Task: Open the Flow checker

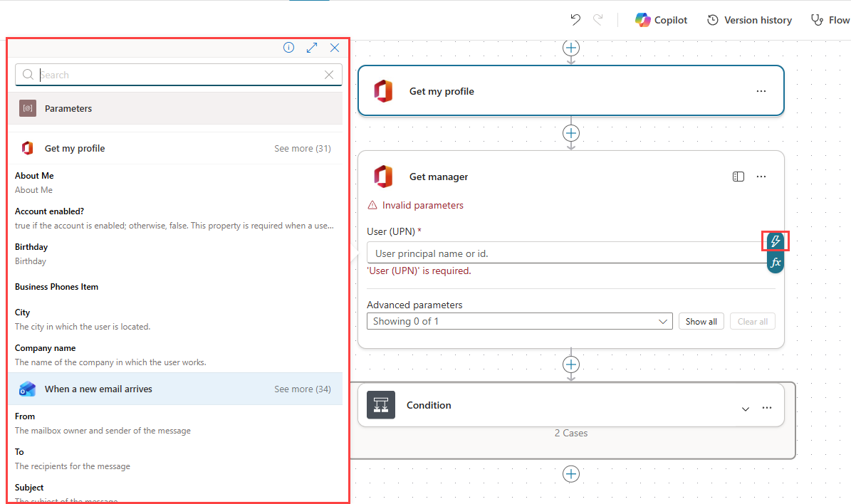Action: pos(830,20)
